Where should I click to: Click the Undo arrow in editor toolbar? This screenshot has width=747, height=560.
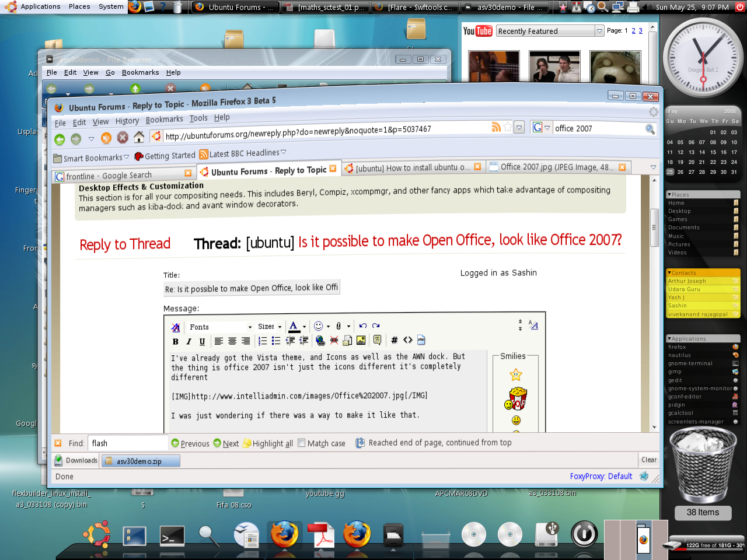[363, 325]
